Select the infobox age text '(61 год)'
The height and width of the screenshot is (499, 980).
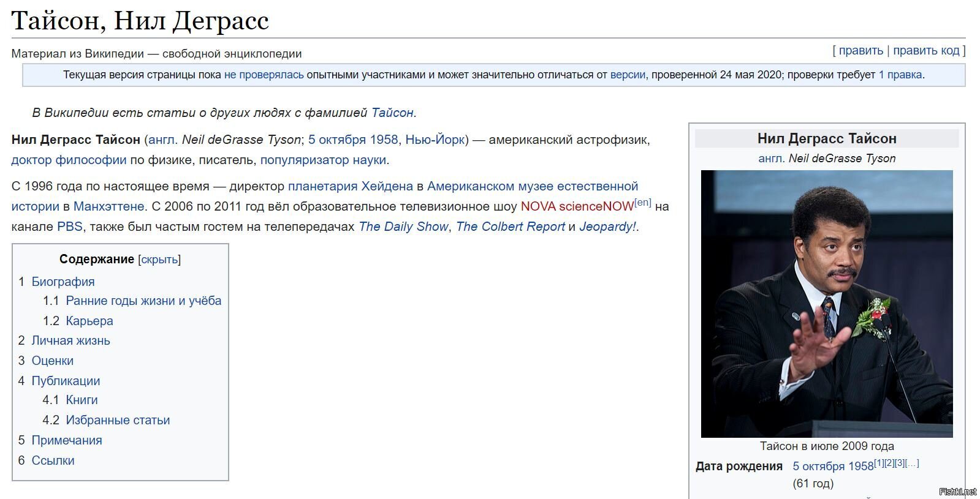click(813, 484)
